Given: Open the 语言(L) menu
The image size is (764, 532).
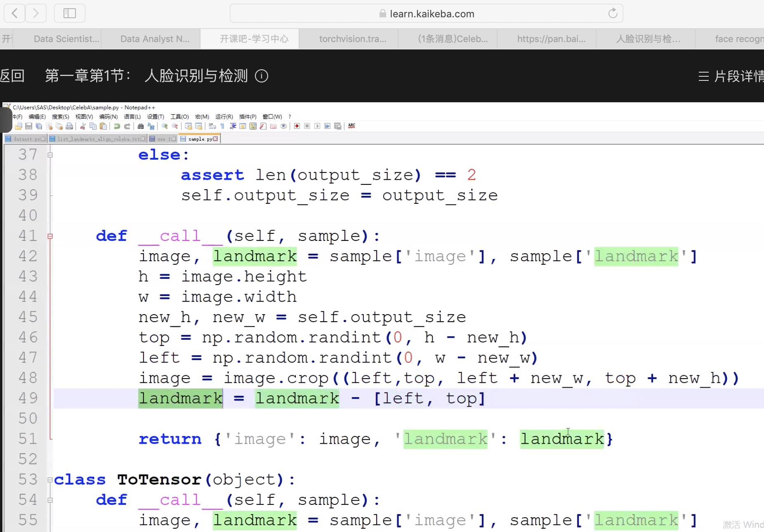Looking at the screenshot, I should coord(132,117).
